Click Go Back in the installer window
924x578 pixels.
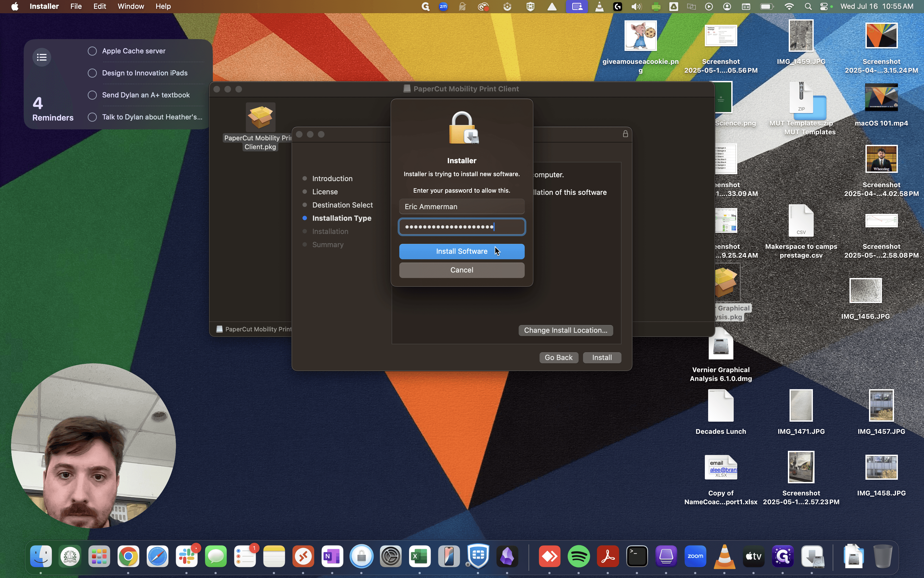click(559, 358)
